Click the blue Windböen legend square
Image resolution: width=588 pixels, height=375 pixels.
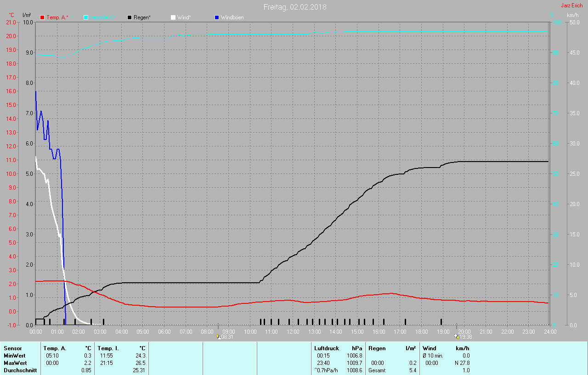click(x=217, y=17)
